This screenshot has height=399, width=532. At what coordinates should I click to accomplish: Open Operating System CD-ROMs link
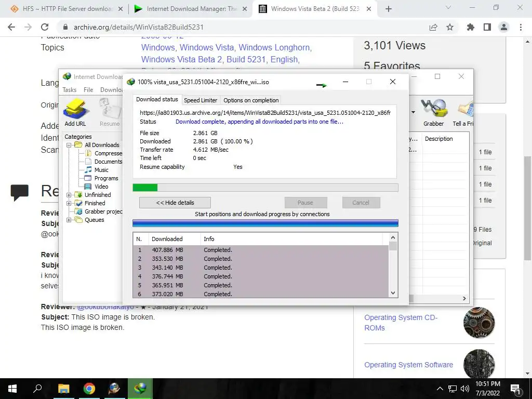(x=401, y=323)
